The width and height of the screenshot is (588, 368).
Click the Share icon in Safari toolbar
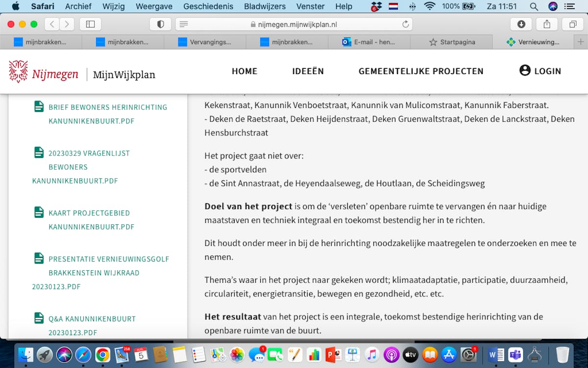547,24
